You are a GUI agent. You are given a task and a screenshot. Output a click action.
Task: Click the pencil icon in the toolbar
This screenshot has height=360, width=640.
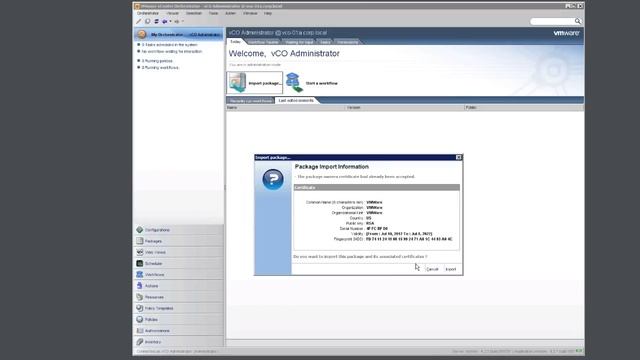tap(139, 21)
